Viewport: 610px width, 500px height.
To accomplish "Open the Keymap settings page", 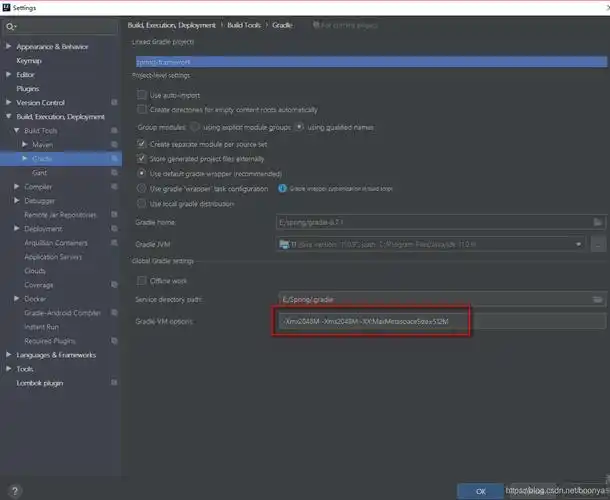I will click(x=29, y=60).
